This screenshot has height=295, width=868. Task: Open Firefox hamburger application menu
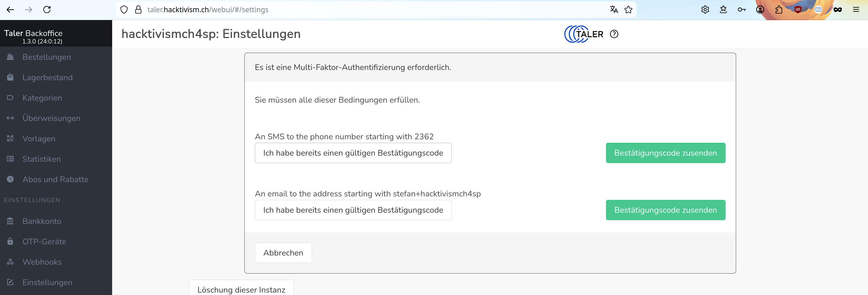[x=856, y=10]
